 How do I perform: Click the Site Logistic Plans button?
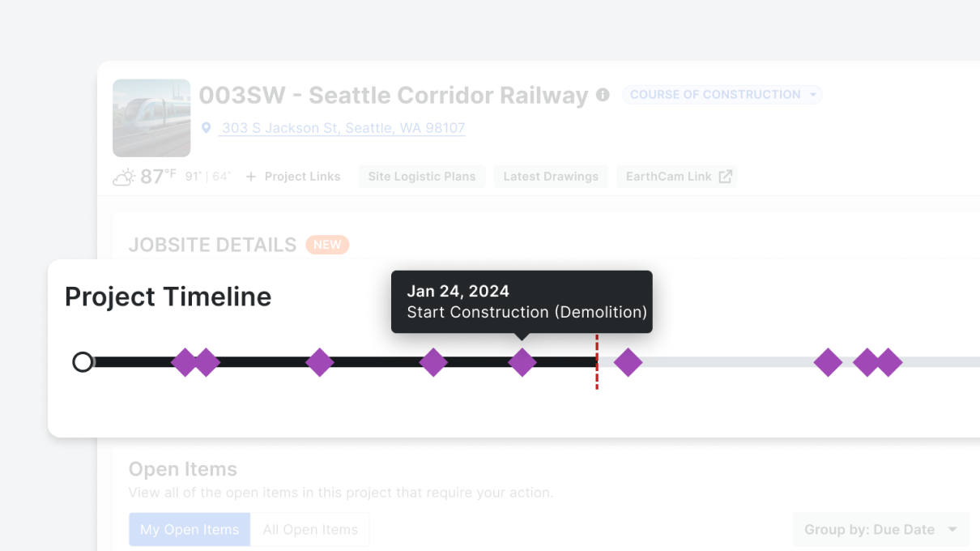421,176
